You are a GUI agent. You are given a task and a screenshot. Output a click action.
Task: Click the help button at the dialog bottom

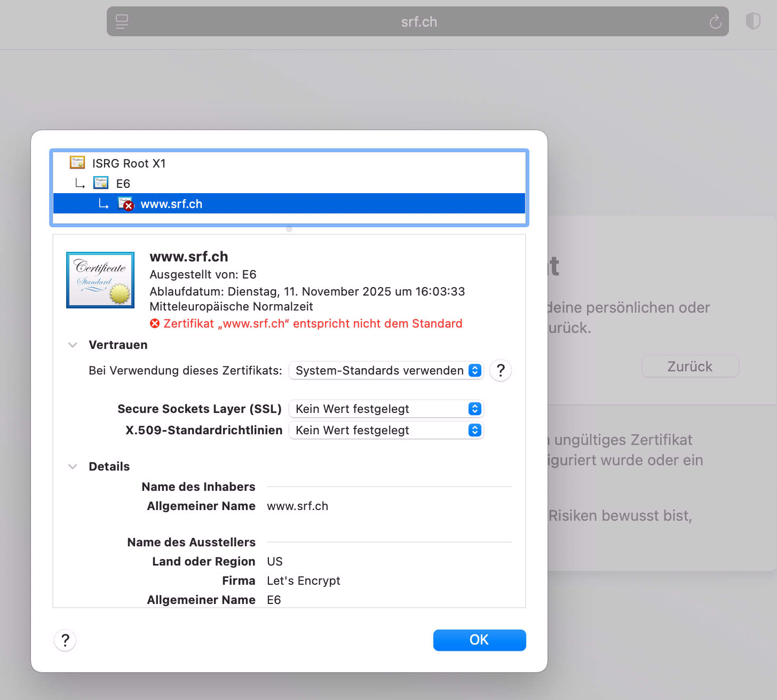(x=65, y=640)
